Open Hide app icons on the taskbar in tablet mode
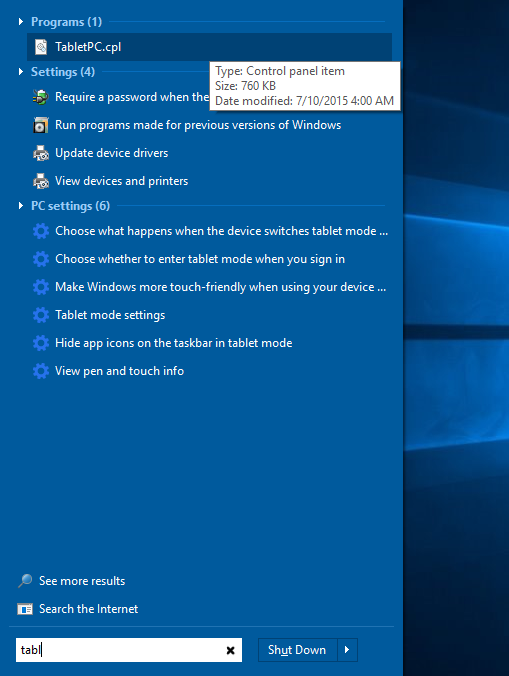Viewport: 509px width, 676px height. (x=174, y=343)
